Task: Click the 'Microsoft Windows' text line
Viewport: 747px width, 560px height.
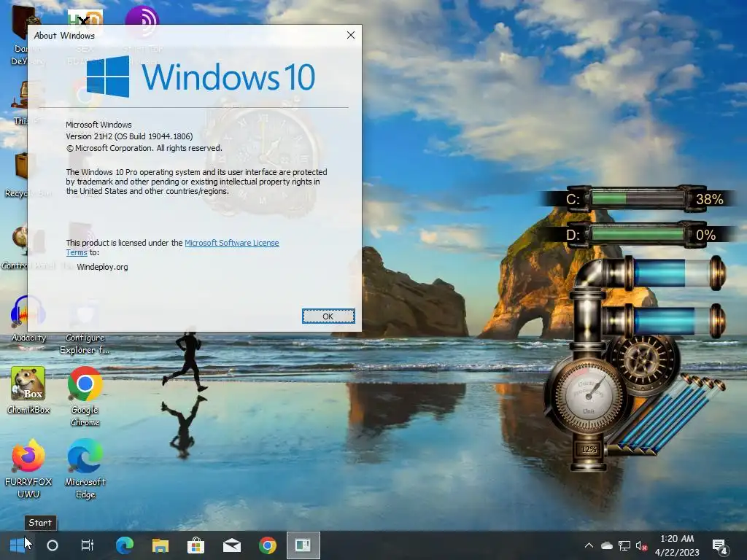Action: point(98,125)
